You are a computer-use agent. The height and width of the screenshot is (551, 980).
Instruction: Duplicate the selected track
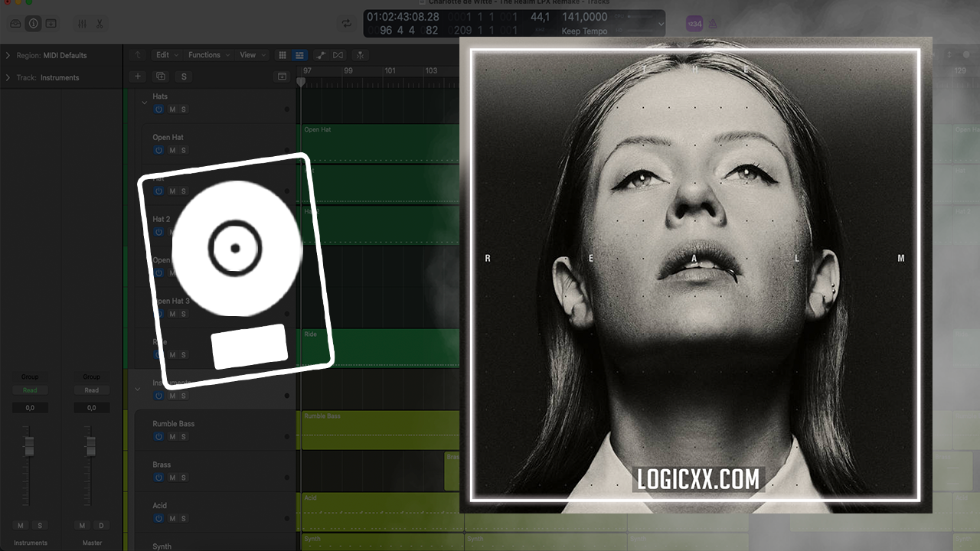pyautogui.click(x=161, y=77)
